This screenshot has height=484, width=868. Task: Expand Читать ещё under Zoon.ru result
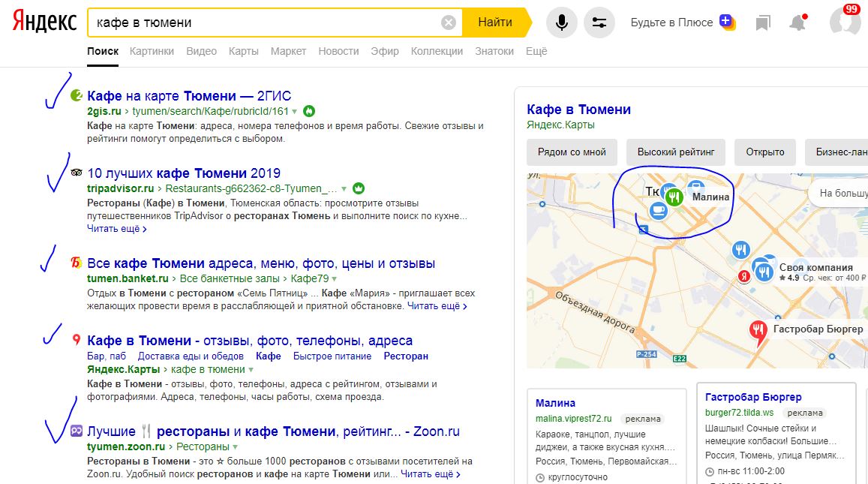(431, 474)
